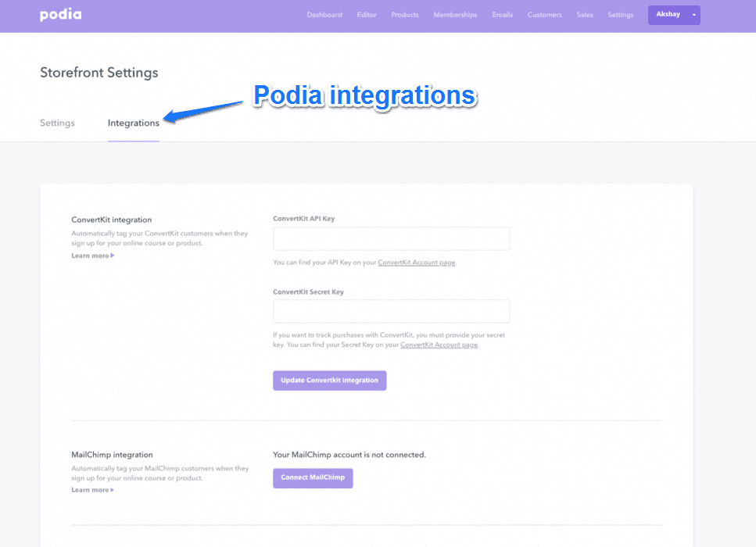Expand the Akshay account dropdown arrow
Screen dimensions: 756x547
(x=693, y=15)
